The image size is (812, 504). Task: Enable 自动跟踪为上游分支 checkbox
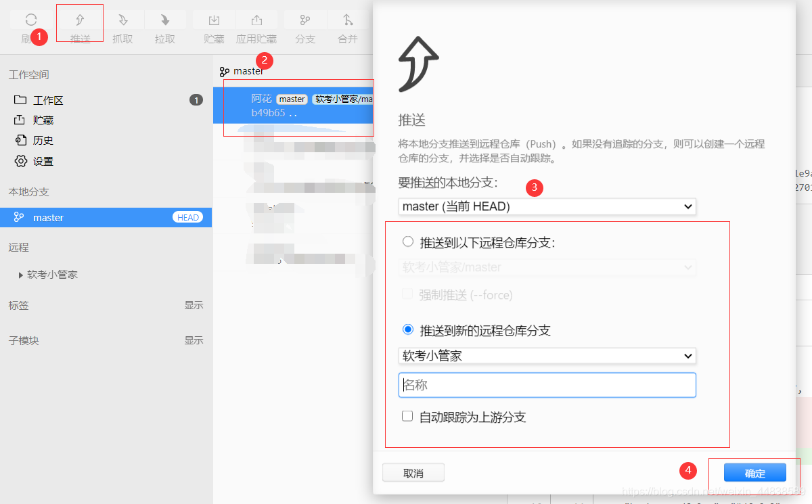407,417
